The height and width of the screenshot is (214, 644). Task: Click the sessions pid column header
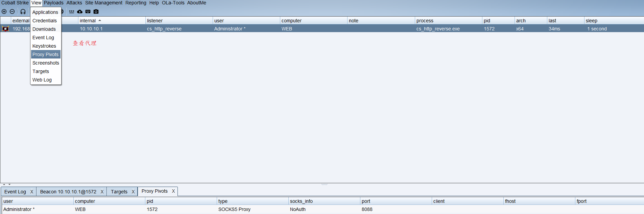pyautogui.click(x=498, y=21)
